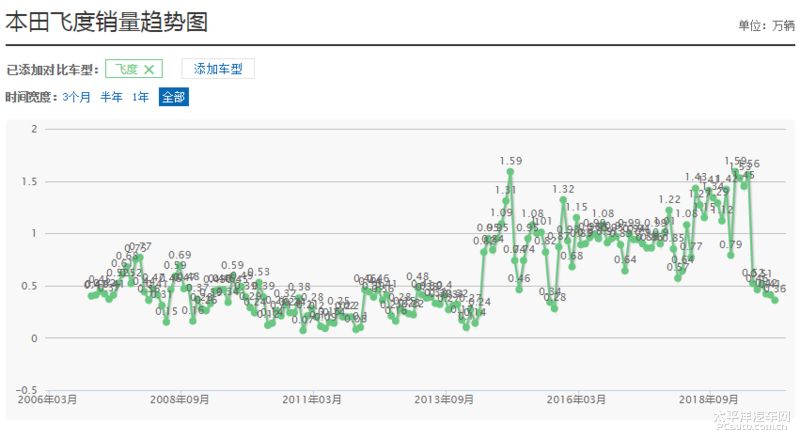Click the 飞度 model tag
This screenshot has height=438, width=800.
134,69
